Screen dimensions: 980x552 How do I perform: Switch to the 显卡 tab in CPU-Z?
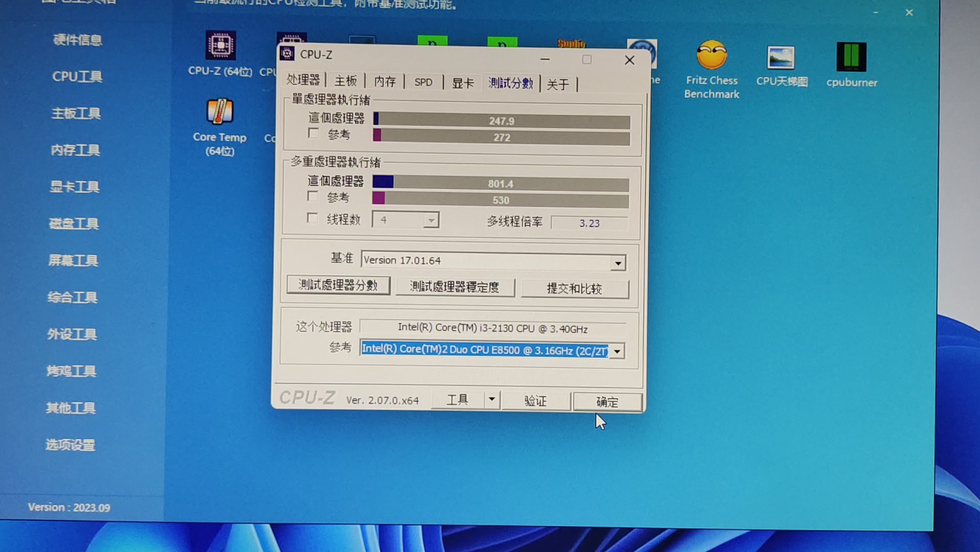point(463,83)
